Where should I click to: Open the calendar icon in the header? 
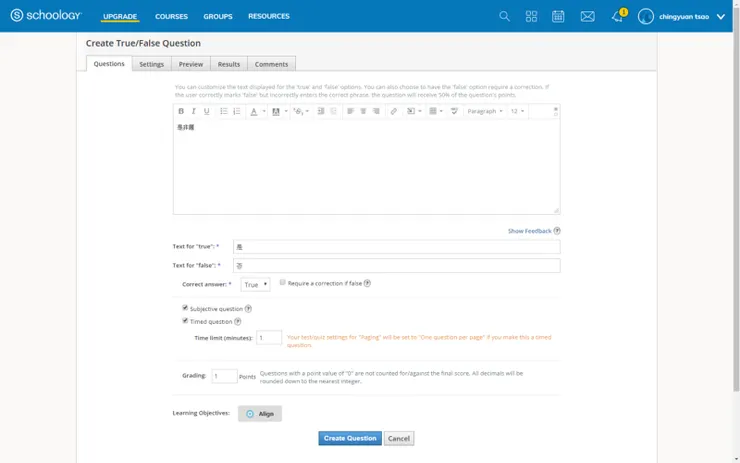(x=558, y=17)
